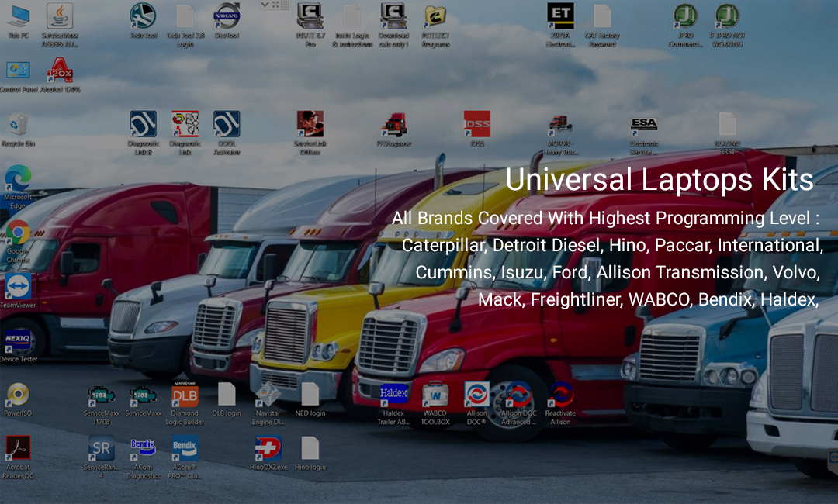Click the Universal Laptops Kits heading

coord(660,179)
